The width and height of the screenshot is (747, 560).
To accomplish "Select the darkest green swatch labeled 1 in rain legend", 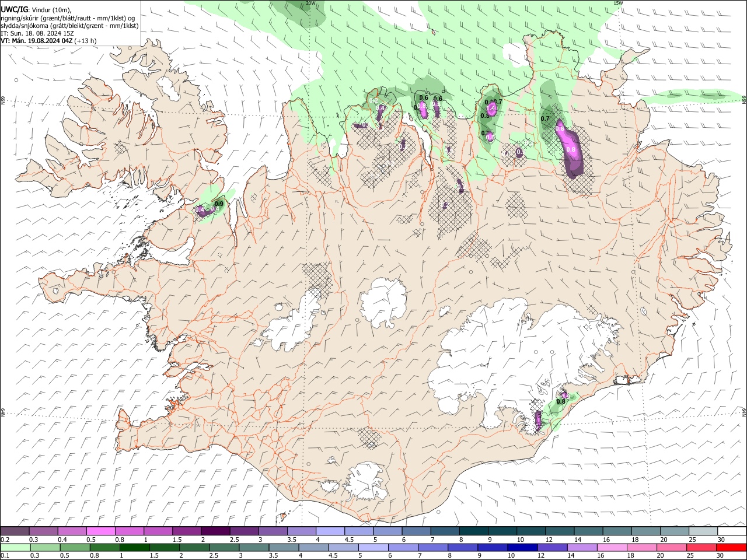I will 134,548.
